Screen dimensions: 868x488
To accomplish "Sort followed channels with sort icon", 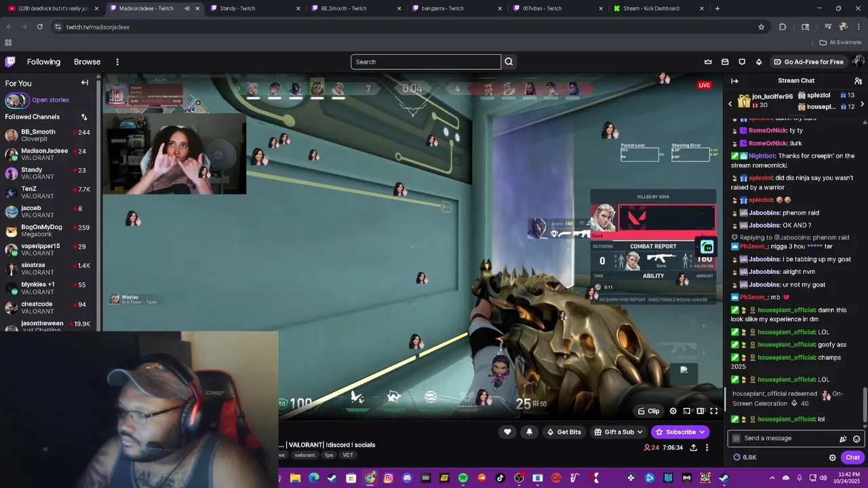I will 84,117.
